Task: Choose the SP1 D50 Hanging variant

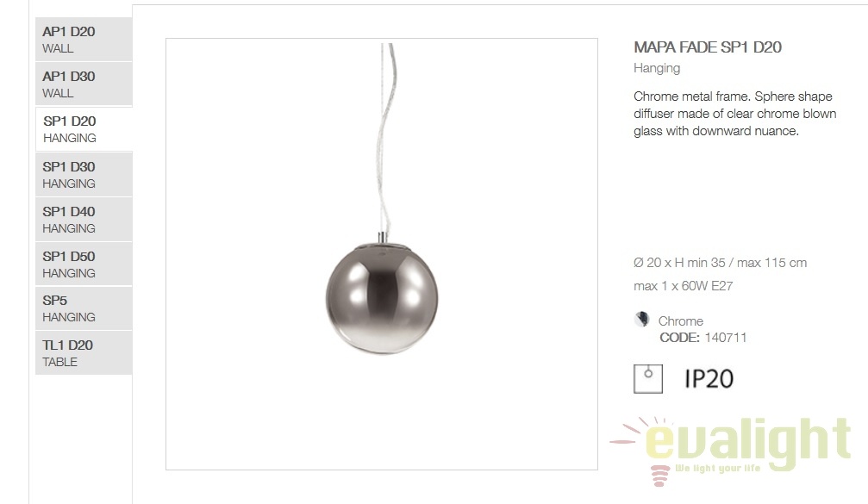Action: coord(84,264)
